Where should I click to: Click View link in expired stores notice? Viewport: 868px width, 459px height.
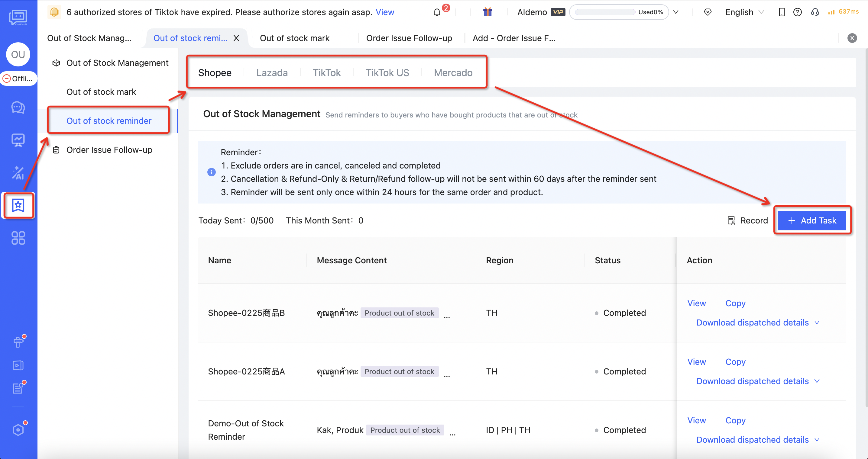pyautogui.click(x=385, y=12)
